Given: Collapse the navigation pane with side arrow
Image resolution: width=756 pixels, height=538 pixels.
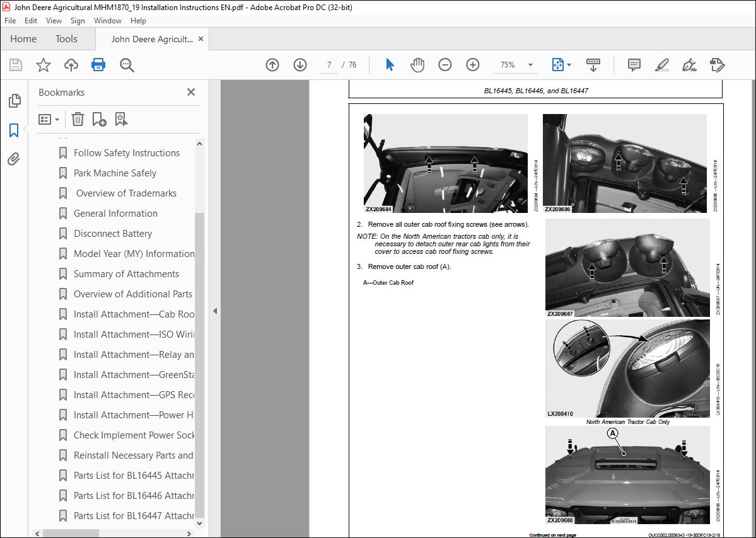Looking at the screenshot, I should coord(215,311).
